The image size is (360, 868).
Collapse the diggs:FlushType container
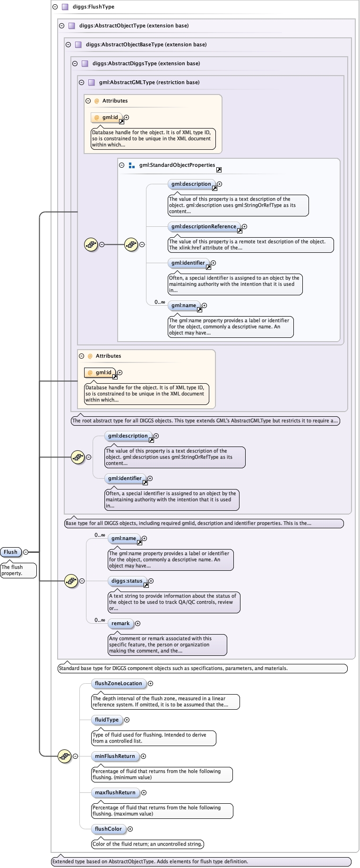(x=55, y=7)
